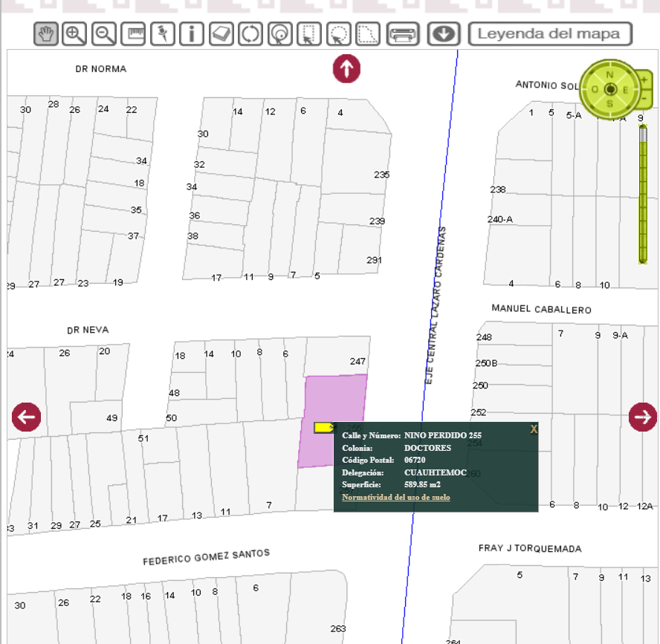This screenshot has height=644, width=660.
Task: Click the eraser clear selection tool
Action: pos(221,34)
